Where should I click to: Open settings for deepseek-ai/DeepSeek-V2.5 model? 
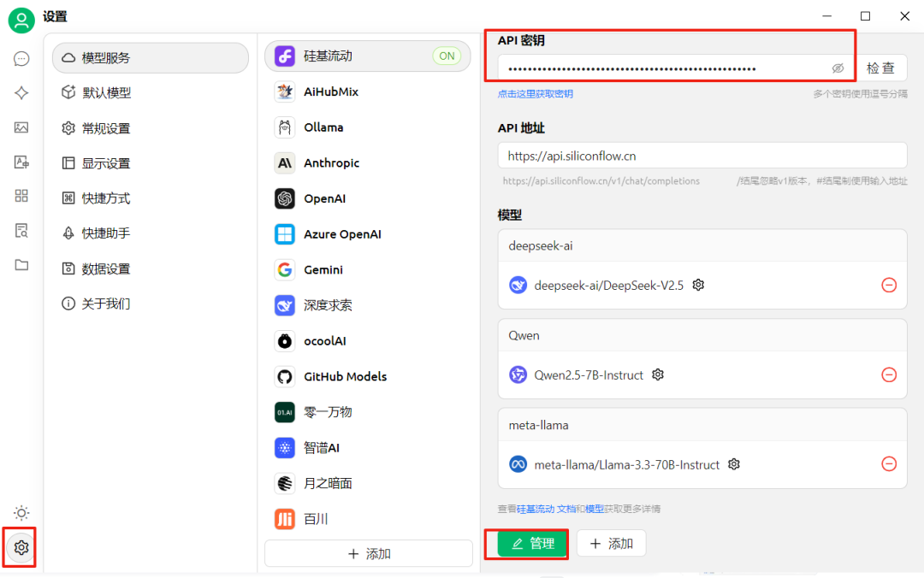698,286
